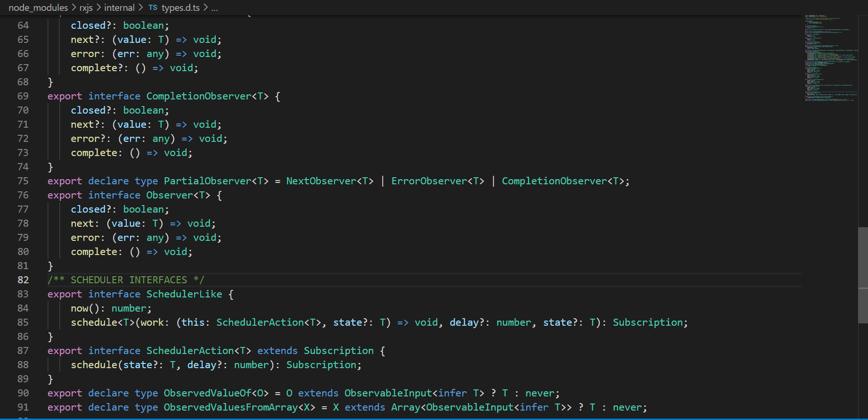Open the rxjs breadcrumb folder
Viewport: 868px width, 420px height.
click(86, 8)
